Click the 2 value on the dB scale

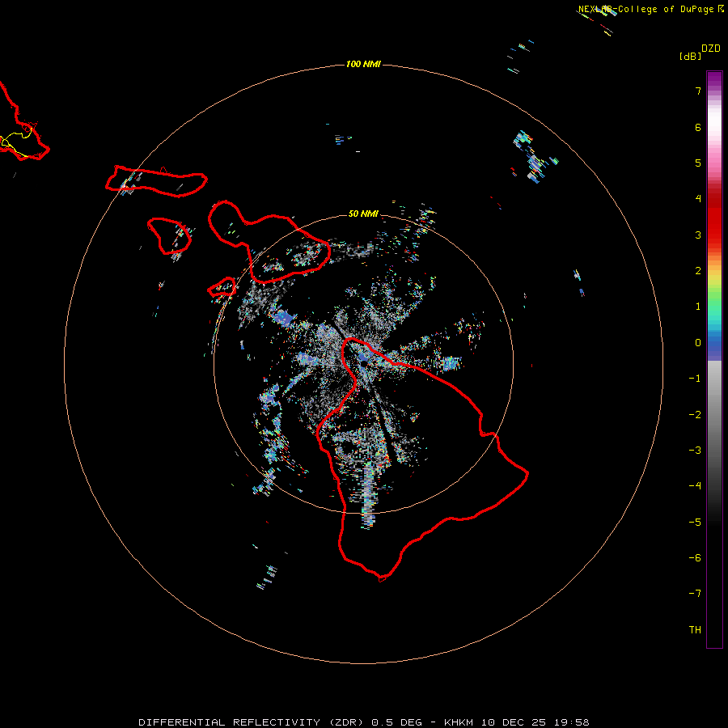click(x=698, y=271)
